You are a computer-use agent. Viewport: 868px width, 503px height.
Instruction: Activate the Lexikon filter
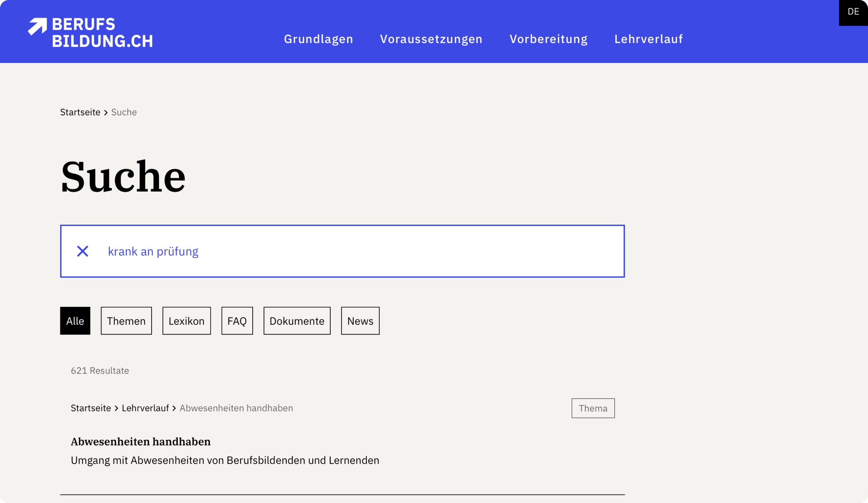(x=186, y=321)
